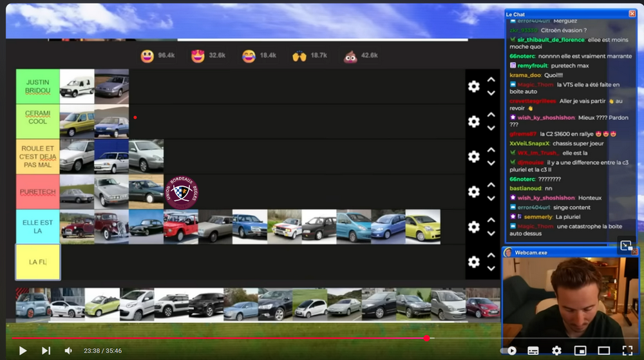Viewport: 644px width, 360px height.
Task: Move ELLE EST LA row up
Action: click(x=491, y=220)
